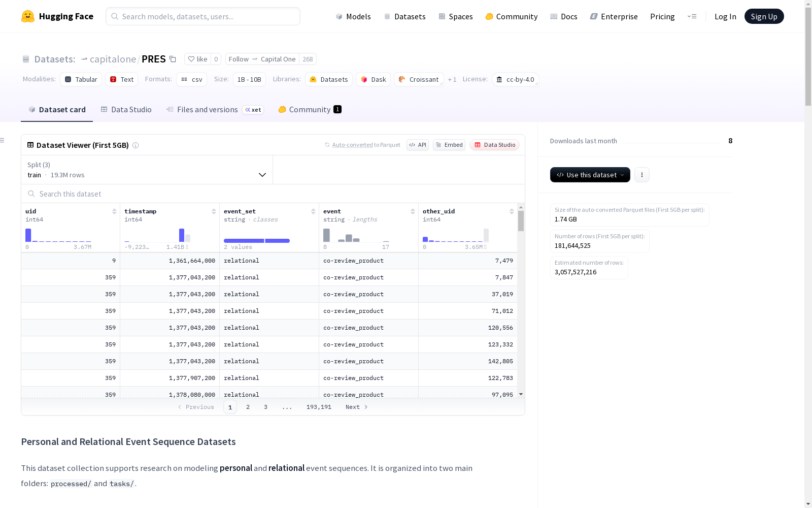Click the event_set class distribution bar

(x=257, y=241)
